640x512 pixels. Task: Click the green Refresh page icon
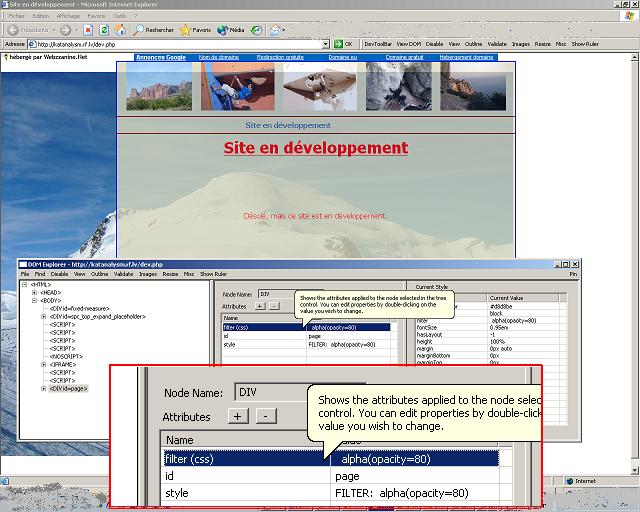[x=104, y=30]
